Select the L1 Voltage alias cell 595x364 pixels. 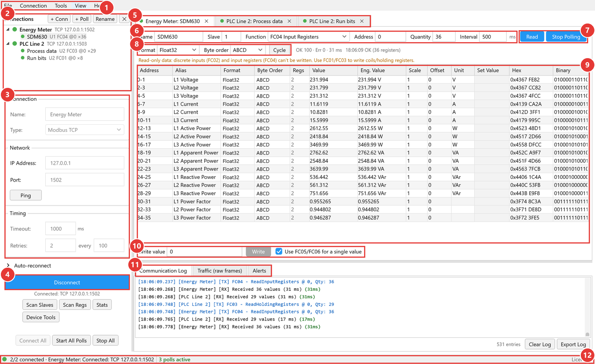pos(196,80)
